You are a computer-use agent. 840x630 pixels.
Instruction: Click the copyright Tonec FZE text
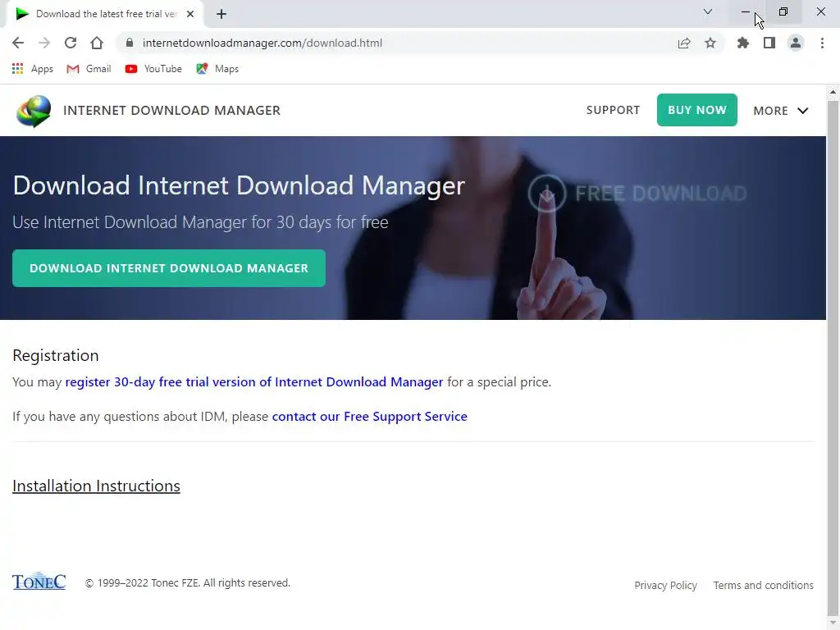click(188, 583)
